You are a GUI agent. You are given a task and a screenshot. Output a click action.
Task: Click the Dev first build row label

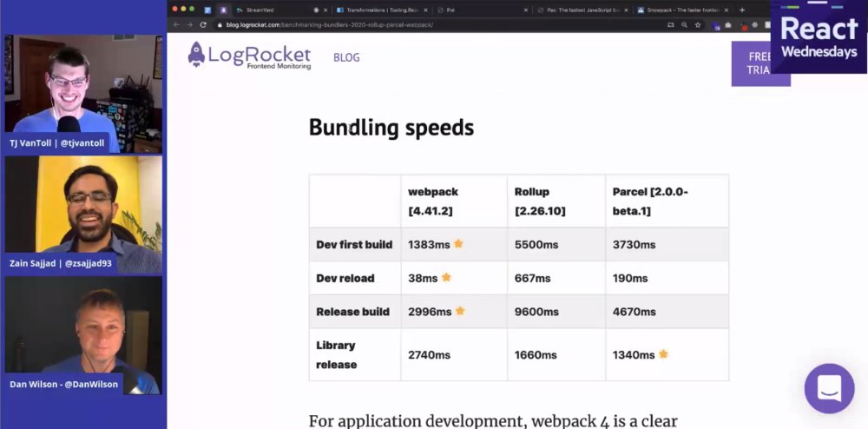[354, 245]
